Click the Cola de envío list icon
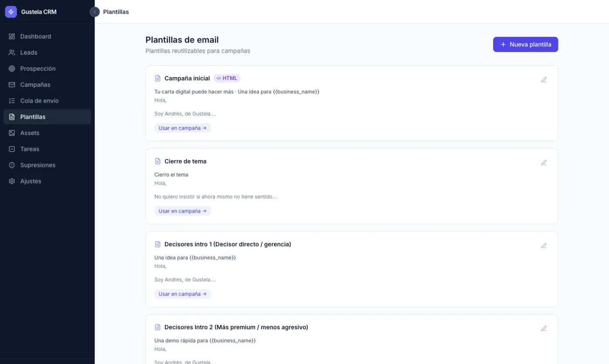The width and height of the screenshot is (609, 364). coord(12,101)
